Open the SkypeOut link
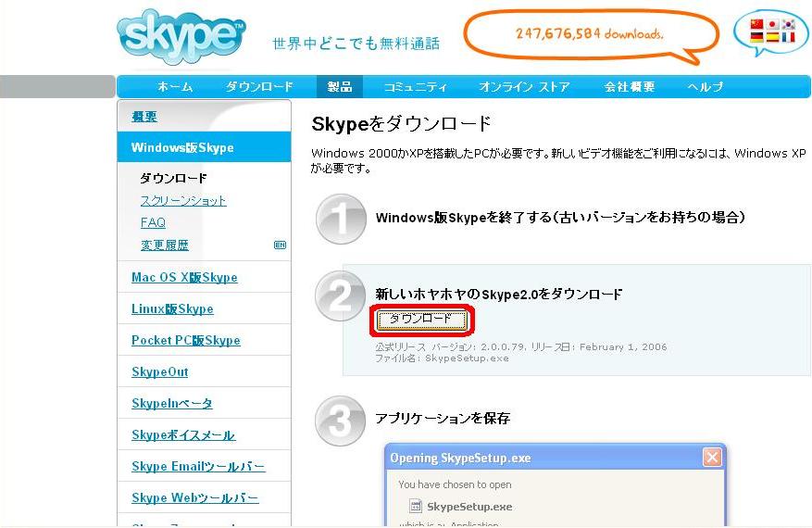 coord(160,372)
